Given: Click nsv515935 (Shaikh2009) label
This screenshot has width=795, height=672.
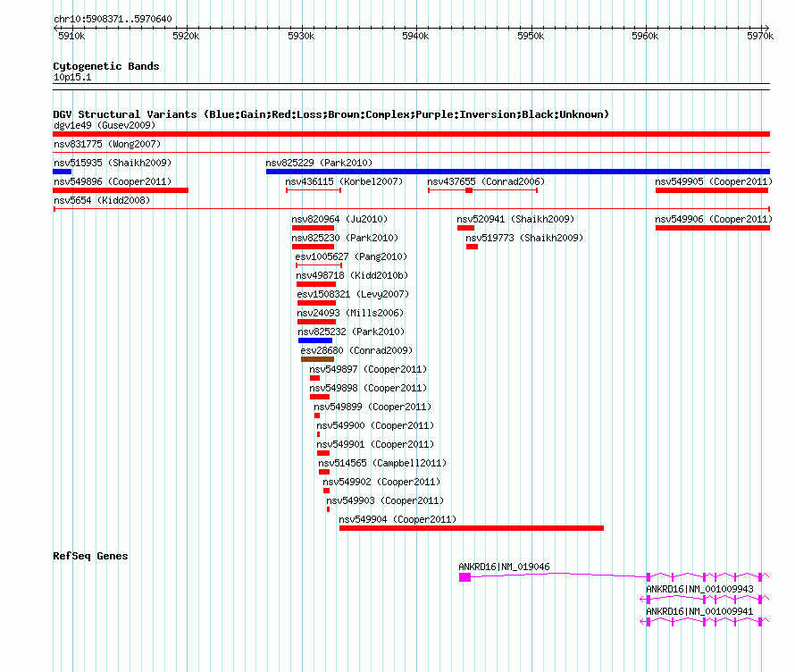Looking at the screenshot, I should coord(113,163).
